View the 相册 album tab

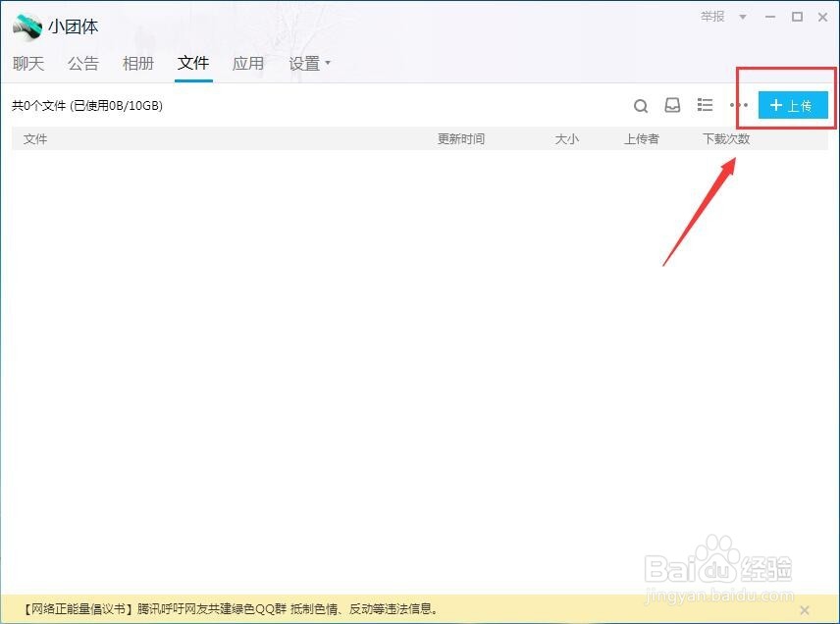138,63
